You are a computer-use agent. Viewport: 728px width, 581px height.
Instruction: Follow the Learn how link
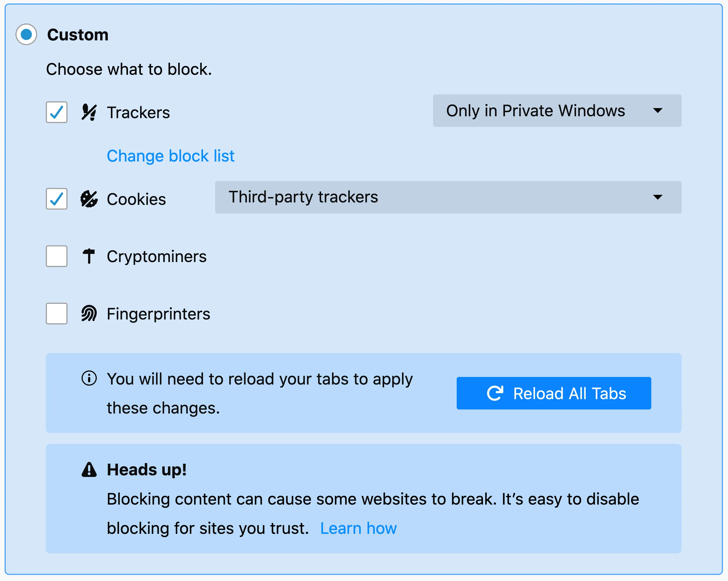pos(358,528)
